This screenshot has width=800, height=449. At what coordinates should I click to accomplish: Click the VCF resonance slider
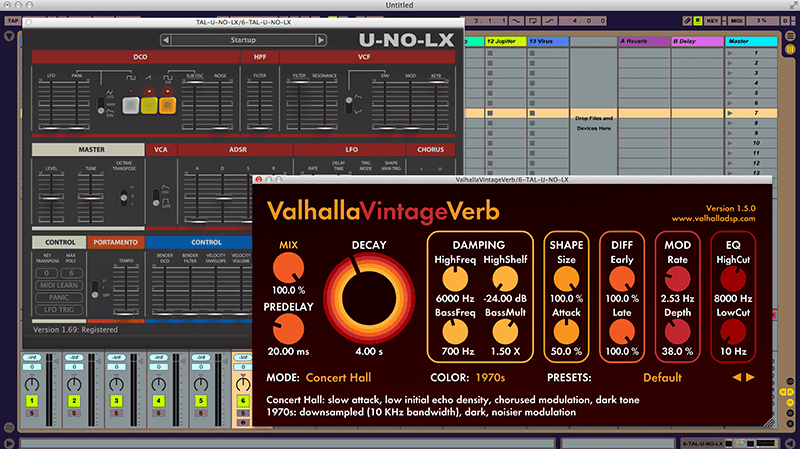point(324,105)
